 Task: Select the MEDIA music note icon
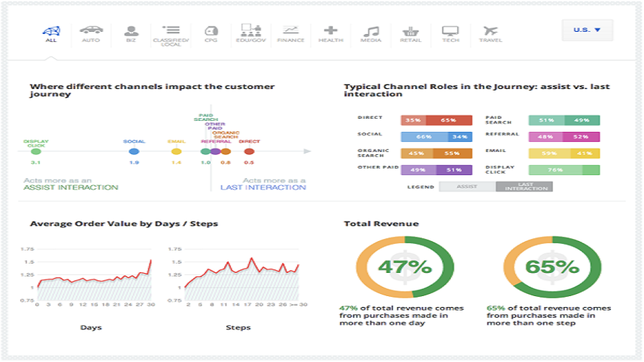[371, 31]
